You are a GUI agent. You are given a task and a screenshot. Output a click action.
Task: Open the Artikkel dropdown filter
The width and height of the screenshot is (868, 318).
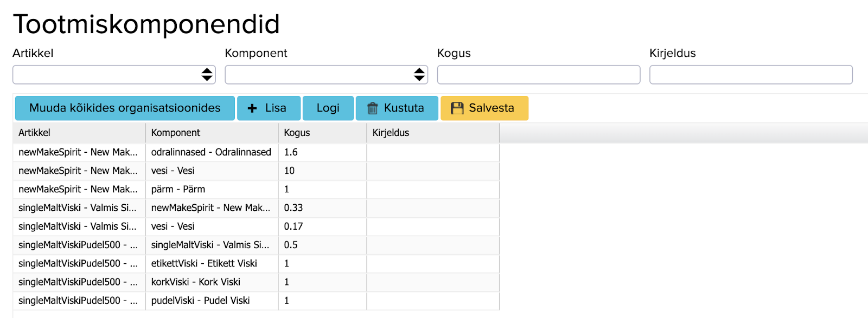[x=114, y=75]
